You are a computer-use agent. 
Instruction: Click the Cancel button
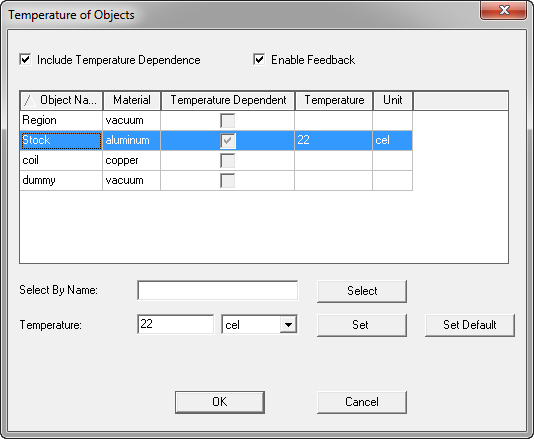pyautogui.click(x=362, y=402)
